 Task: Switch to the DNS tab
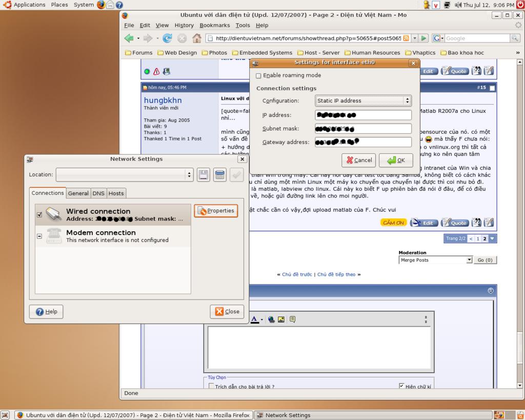pyautogui.click(x=98, y=193)
